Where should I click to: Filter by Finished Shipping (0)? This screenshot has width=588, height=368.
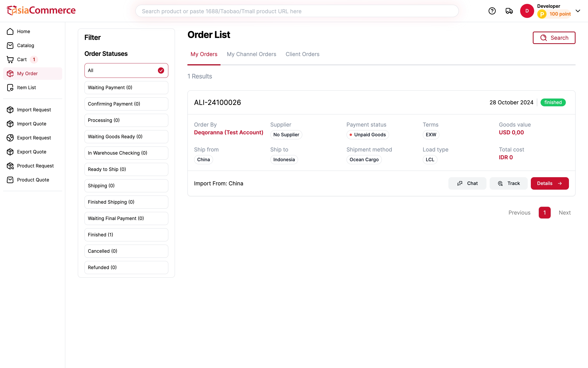pyautogui.click(x=126, y=202)
